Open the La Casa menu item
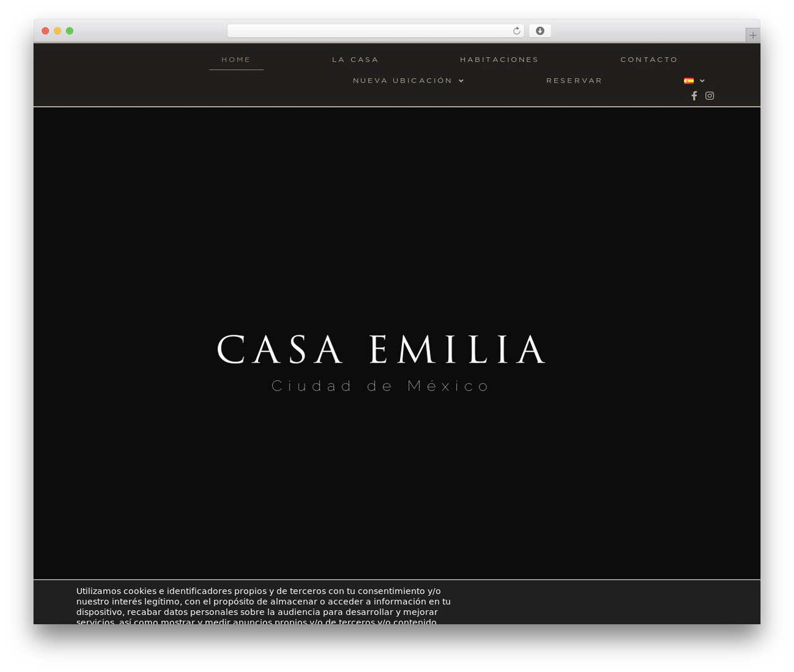Viewport: 794px width, 672px height. coord(355,60)
